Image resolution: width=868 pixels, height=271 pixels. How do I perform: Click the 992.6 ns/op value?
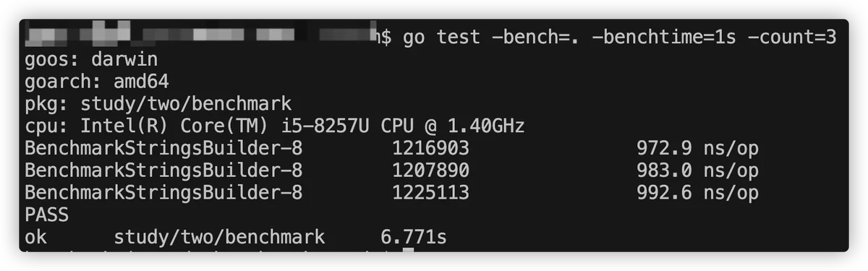pos(697,194)
